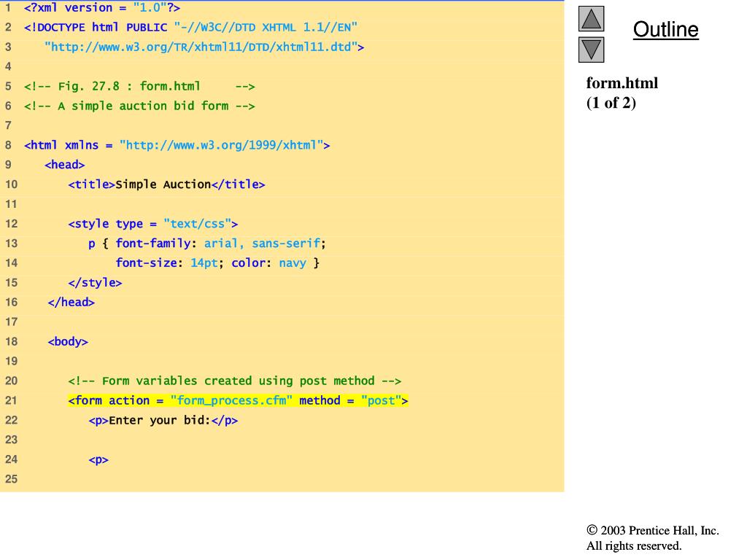Click the up arrow navigation button
This screenshot has height=560, width=747.
(x=591, y=19)
